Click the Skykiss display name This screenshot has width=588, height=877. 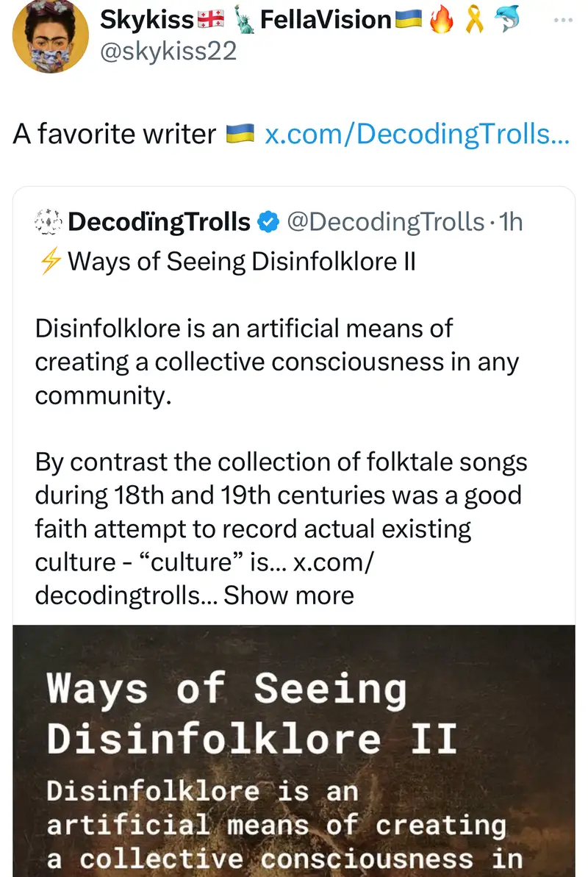pos(147,21)
